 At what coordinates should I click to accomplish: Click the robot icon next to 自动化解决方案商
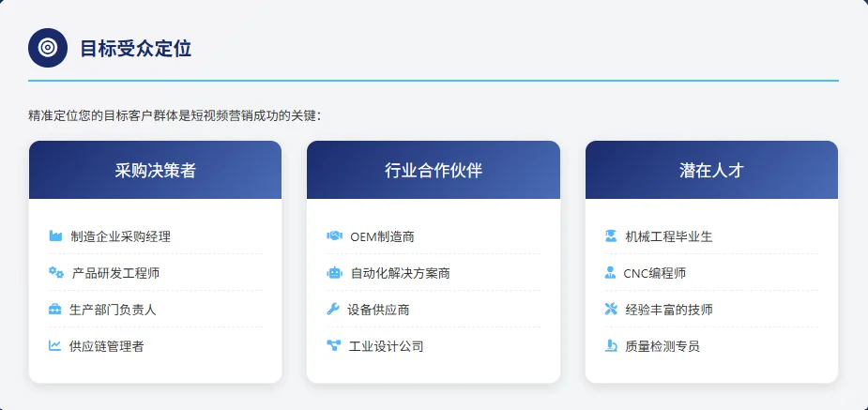tap(334, 273)
